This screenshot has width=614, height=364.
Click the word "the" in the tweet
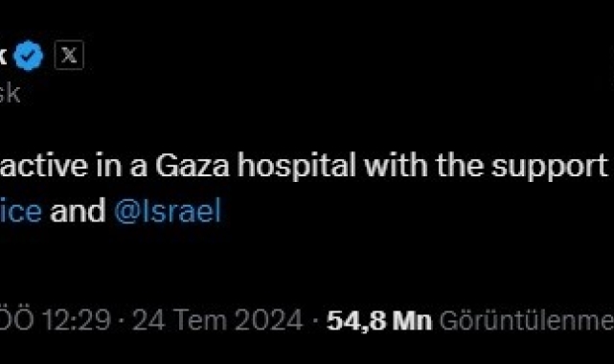(x=460, y=165)
